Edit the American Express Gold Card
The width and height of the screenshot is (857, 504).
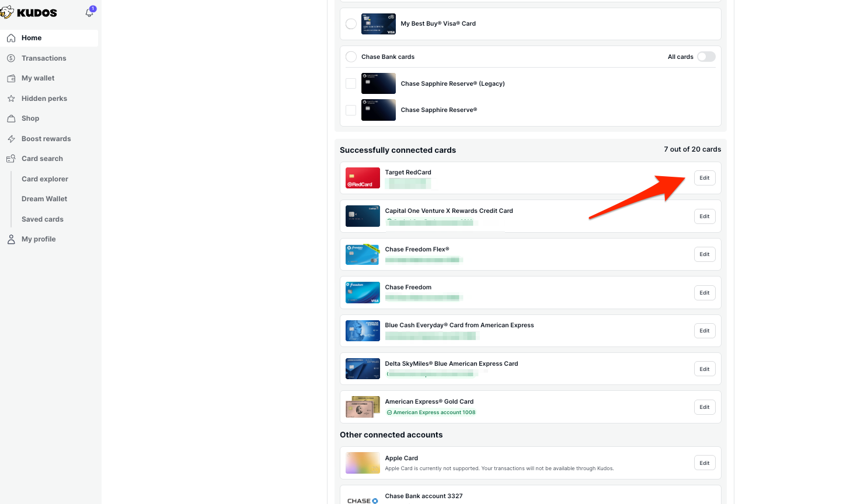pyautogui.click(x=705, y=407)
